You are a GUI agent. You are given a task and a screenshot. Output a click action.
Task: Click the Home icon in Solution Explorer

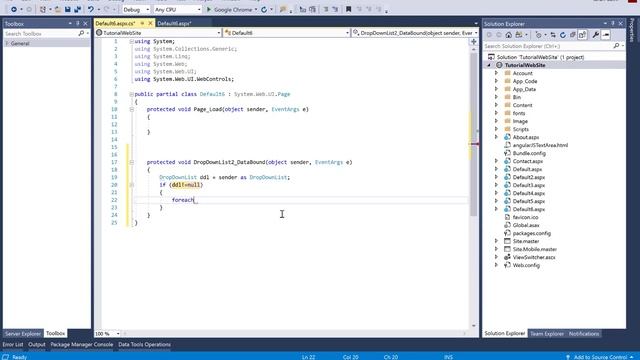pyautogui.click(x=509, y=35)
